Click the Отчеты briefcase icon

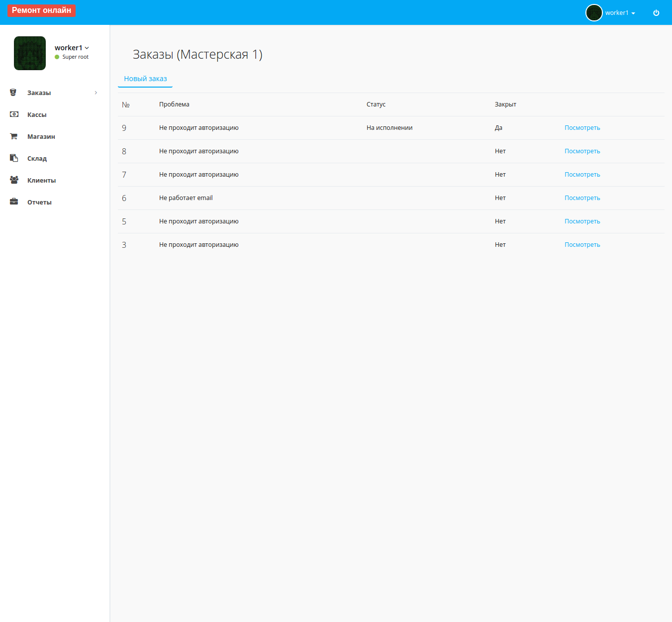[x=14, y=202]
